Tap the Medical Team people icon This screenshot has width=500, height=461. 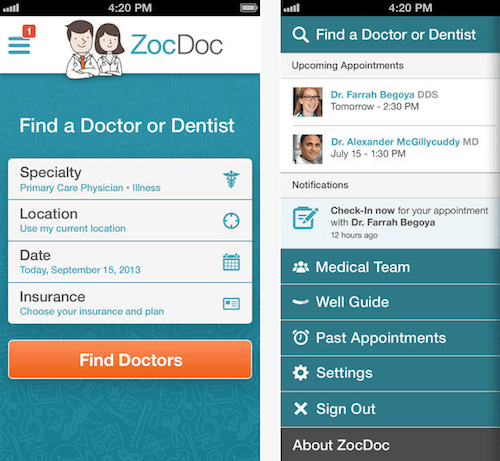tap(300, 267)
